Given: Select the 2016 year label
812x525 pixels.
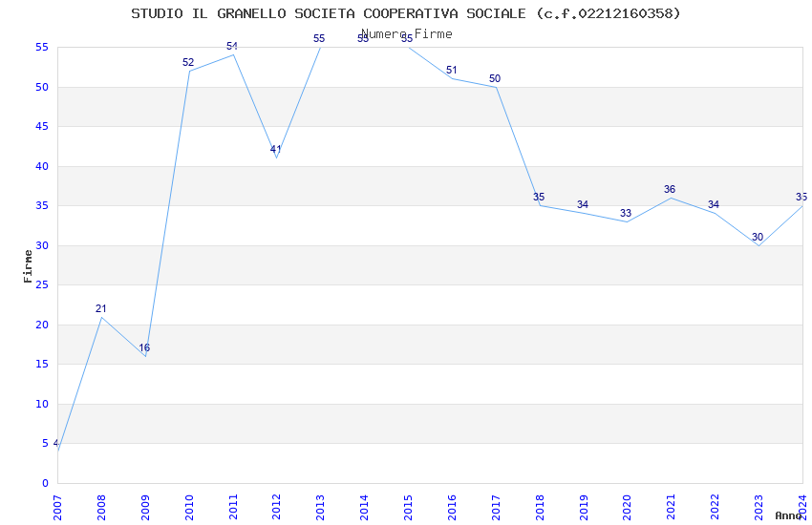Looking at the screenshot, I should (452, 508).
